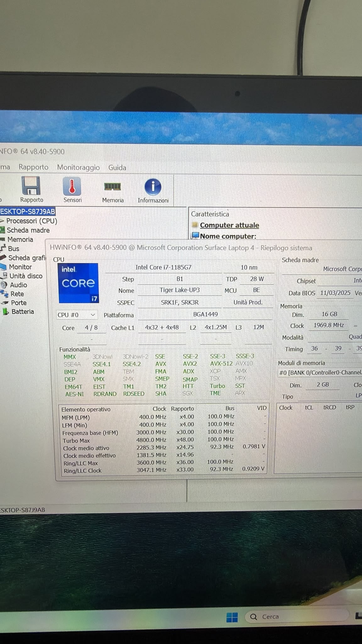The width and height of the screenshot is (362, 644).
Task: Click the Porte connector tree icon
Action: pyautogui.click(x=5, y=303)
